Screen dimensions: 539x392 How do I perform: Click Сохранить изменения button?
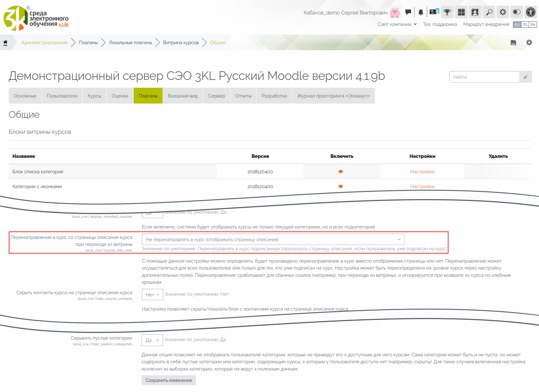[169, 380]
